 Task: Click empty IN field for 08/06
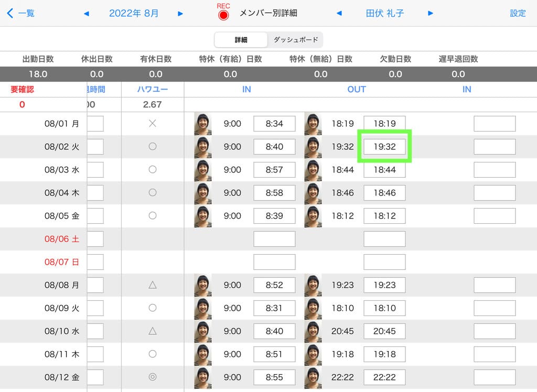point(274,239)
